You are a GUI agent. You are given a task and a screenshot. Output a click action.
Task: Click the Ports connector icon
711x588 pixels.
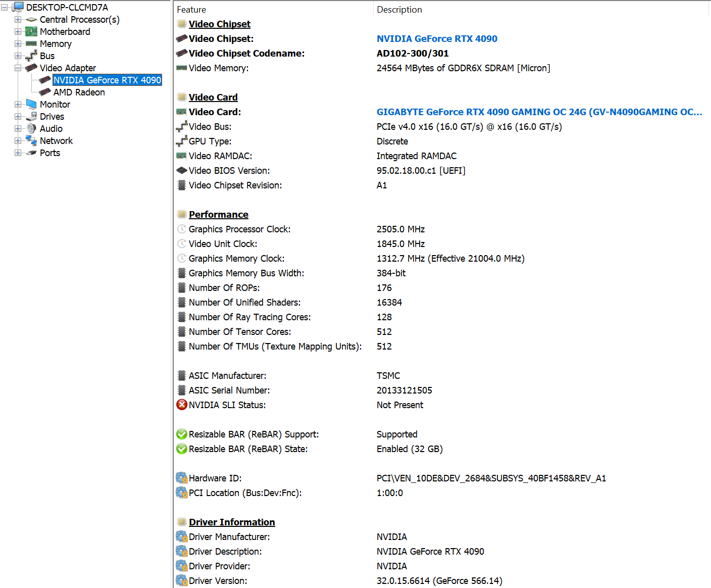pyautogui.click(x=31, y=153)
